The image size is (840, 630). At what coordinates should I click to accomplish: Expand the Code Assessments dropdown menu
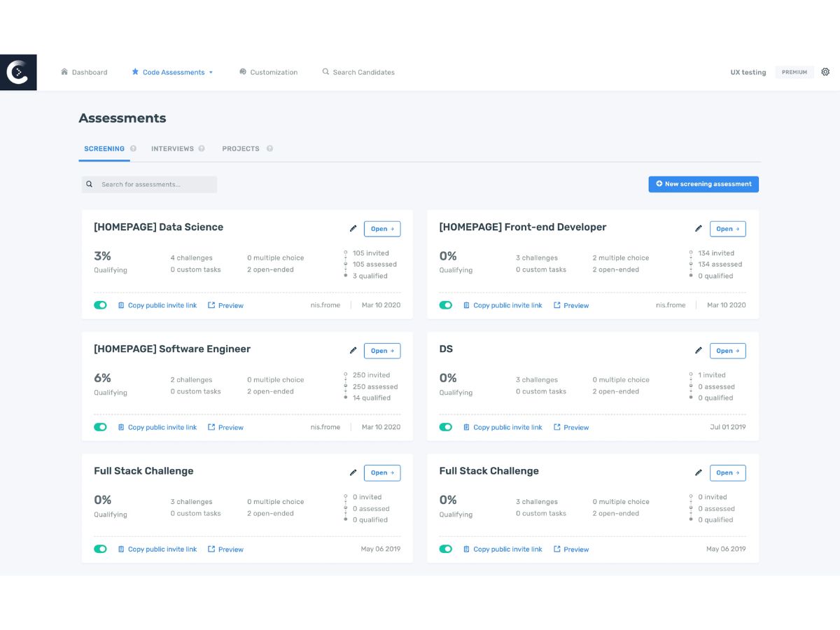(172, 72)
